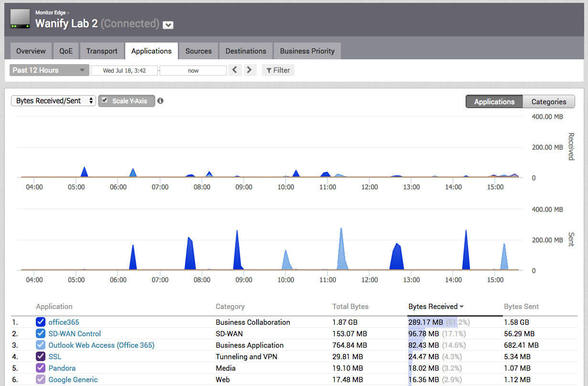Expand the dropdown next to Wanify Lab 2
Viewport: 588px width, 386px height.
tap(168, 25)
